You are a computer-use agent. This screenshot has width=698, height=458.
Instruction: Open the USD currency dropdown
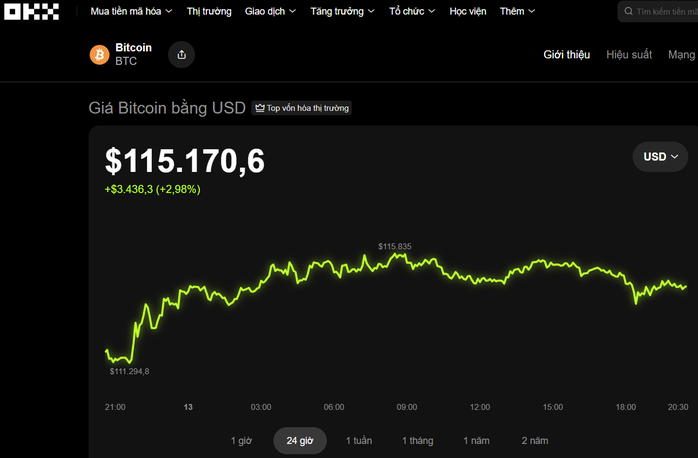coord(660,157)
